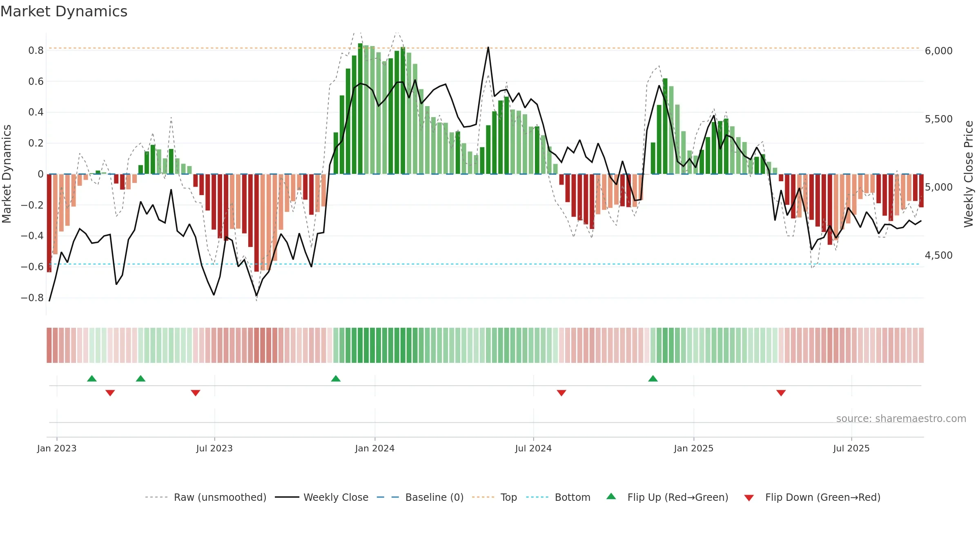Click first green flip-up marker after Jan 2023
Screen dimensions: 980x551
tap(92, 378)
